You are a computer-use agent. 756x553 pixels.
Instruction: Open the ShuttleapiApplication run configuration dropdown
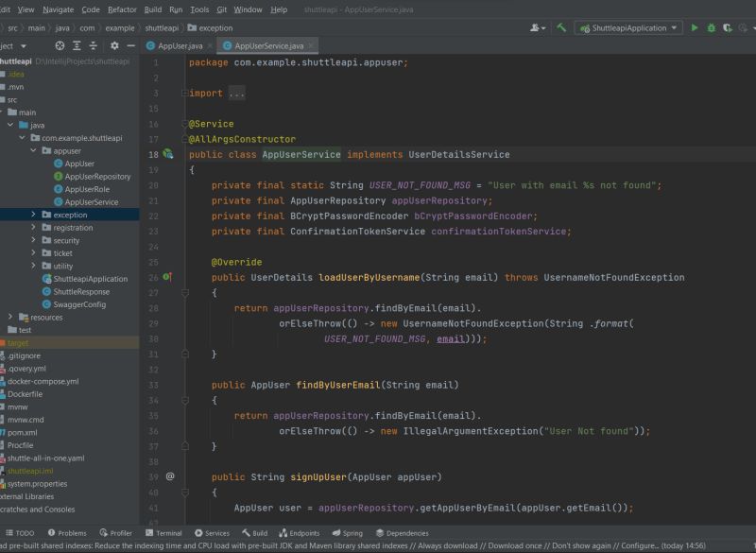[x=628, y=28]
